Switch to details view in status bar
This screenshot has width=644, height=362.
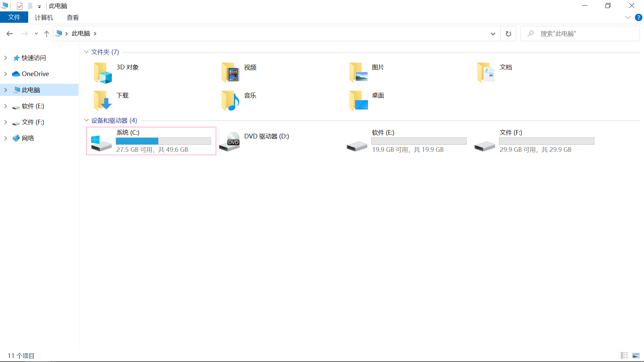pos(624,355)
